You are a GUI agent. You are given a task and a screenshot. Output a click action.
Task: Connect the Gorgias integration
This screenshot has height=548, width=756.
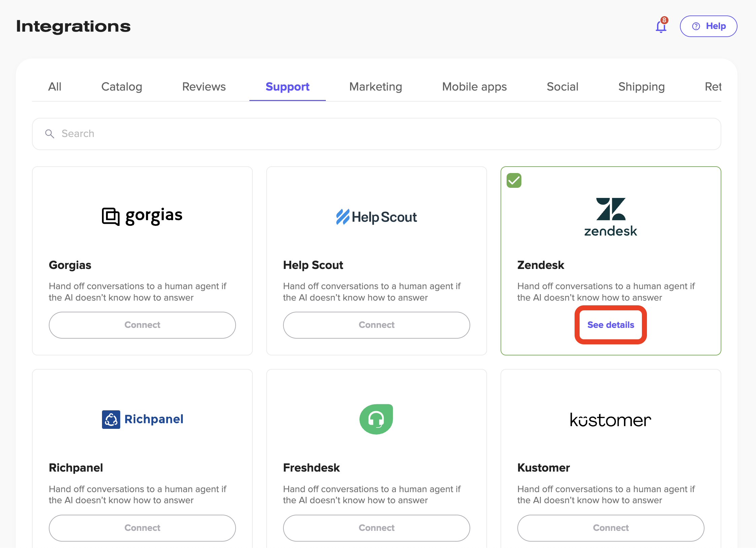tap(142, 325)
